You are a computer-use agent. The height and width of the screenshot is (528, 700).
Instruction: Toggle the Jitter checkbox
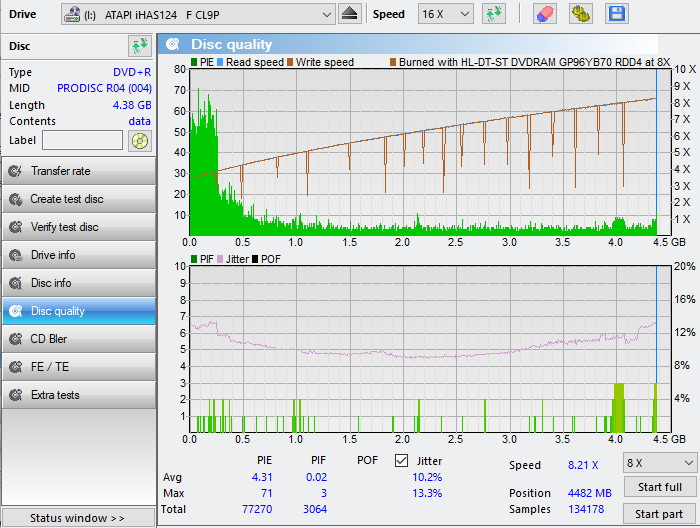pos(402,461)
